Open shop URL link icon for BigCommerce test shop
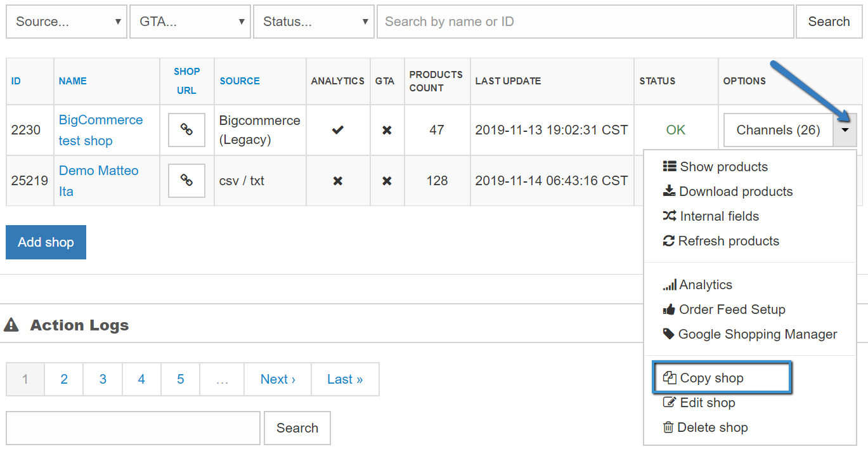 (x=186, y=130)
